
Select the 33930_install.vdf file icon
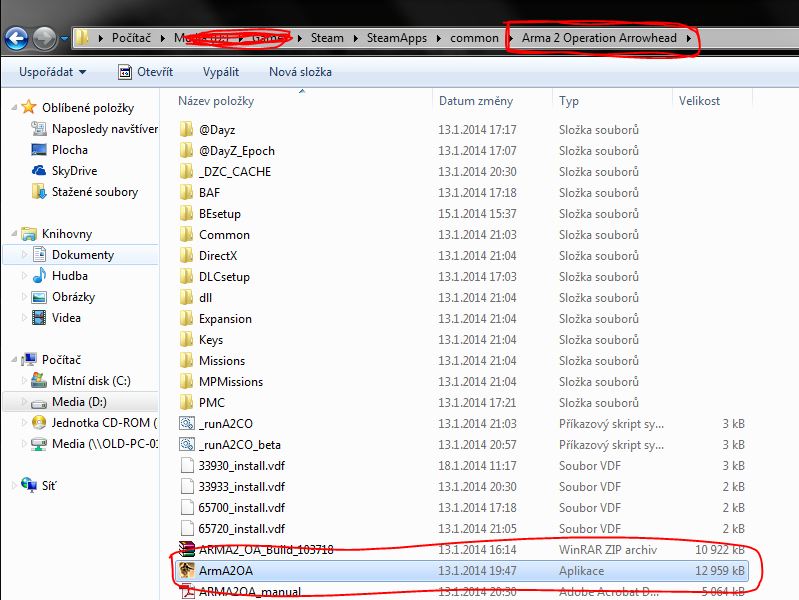[187, 465]
